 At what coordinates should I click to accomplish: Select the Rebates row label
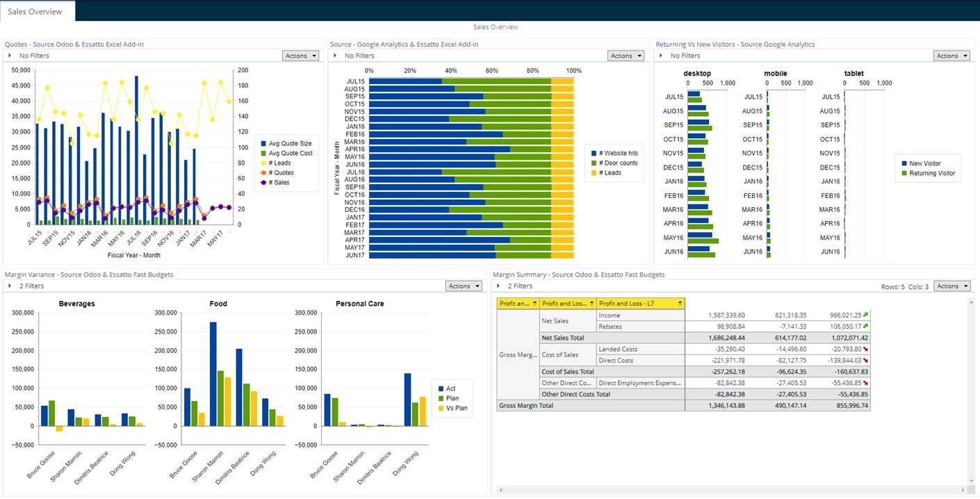(641, 326)
